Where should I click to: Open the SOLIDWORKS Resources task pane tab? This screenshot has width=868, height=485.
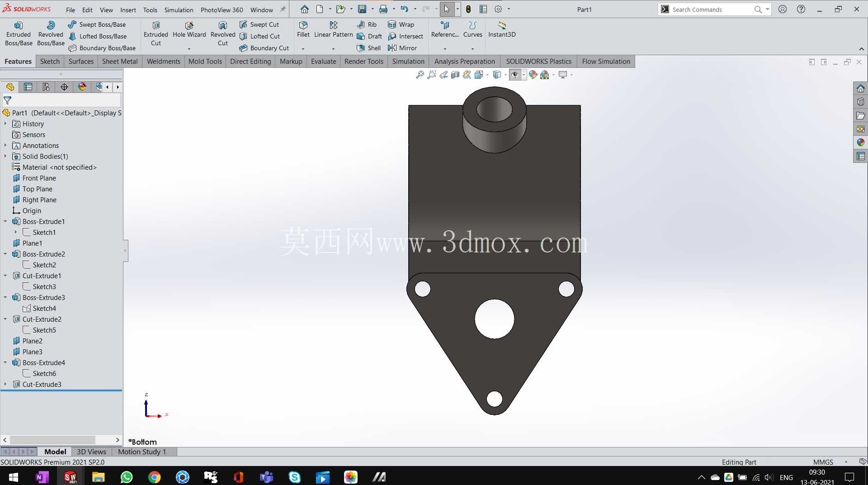(x=860, y=88)
